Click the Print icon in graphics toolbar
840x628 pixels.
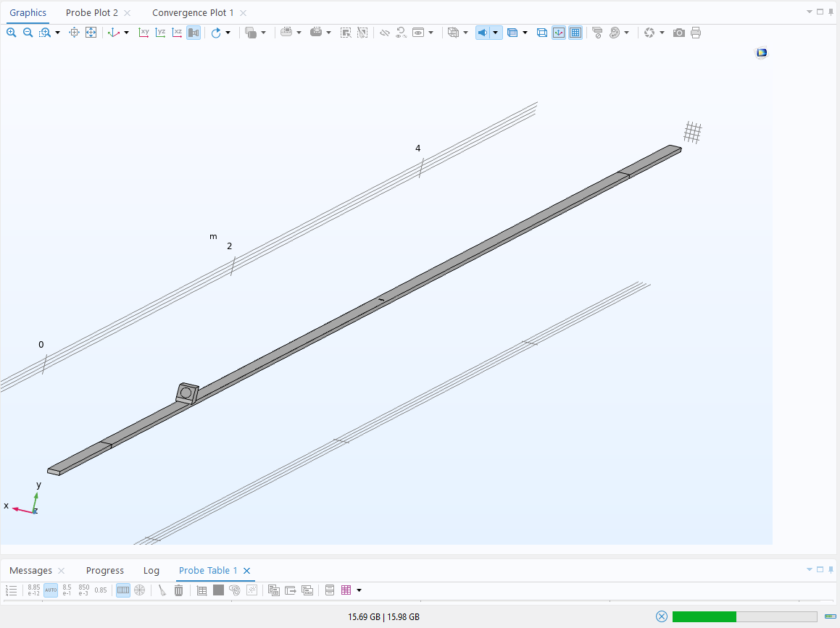[696, 33]
